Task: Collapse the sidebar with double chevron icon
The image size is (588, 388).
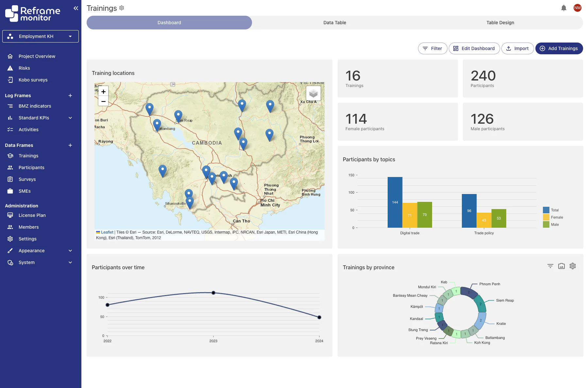Action: [76, 8]
